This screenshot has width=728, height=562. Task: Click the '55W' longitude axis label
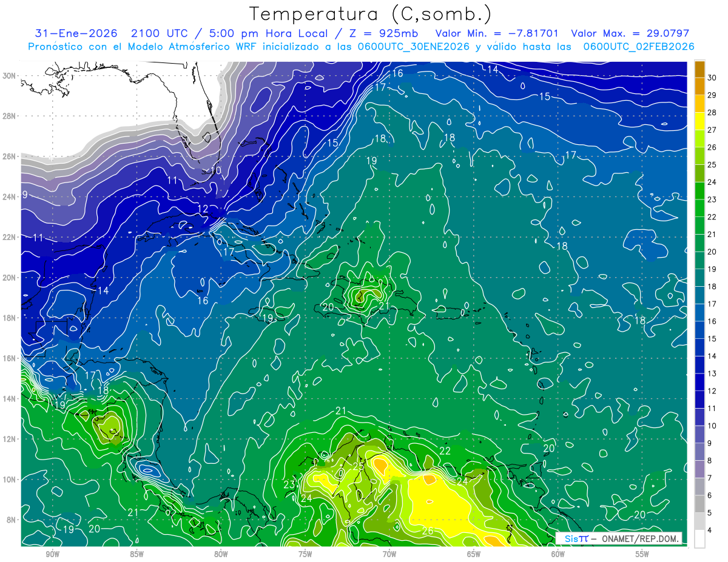(x=642, y=555)
